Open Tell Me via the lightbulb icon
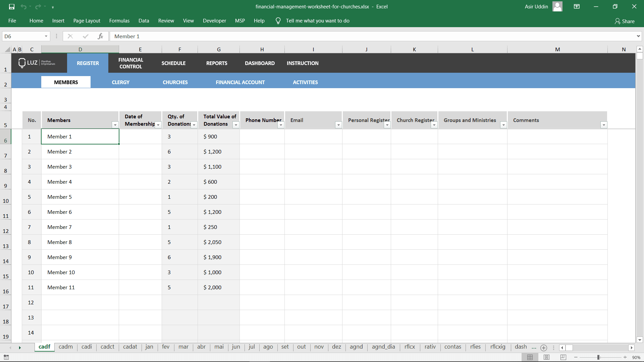This screenshot has width=644, height=362. click(x=278, y=20)
